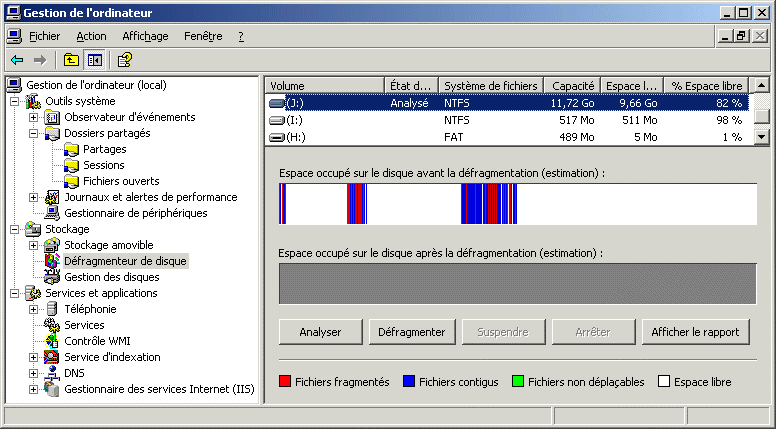776x429 pixels.
Task: Click the Afficher le rapport button
Action: [x=694, y=332]
